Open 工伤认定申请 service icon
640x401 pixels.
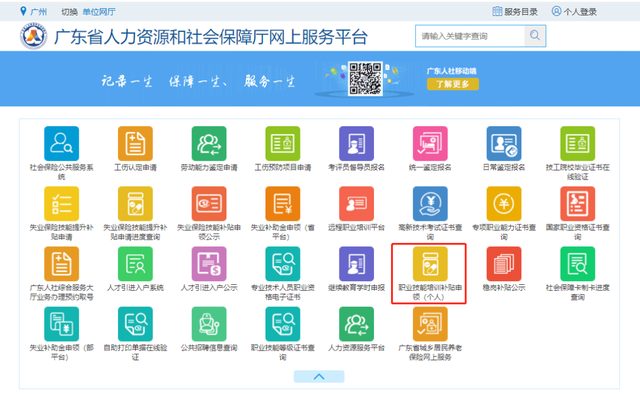pos(135,143)
